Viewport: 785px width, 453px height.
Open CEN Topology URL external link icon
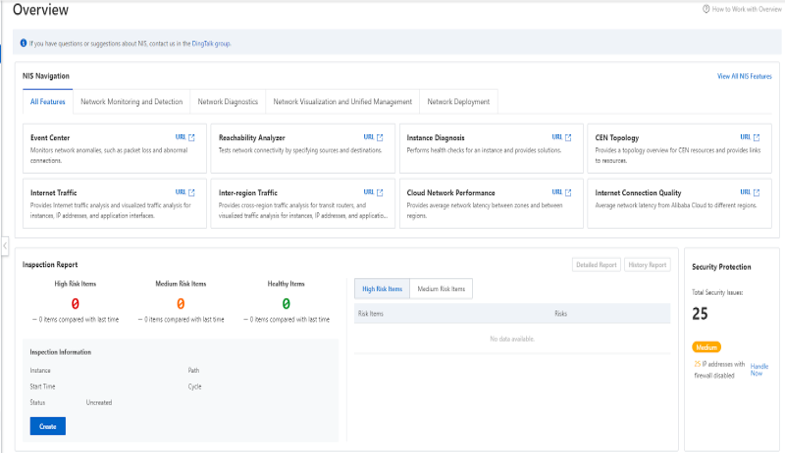(756, 137)
